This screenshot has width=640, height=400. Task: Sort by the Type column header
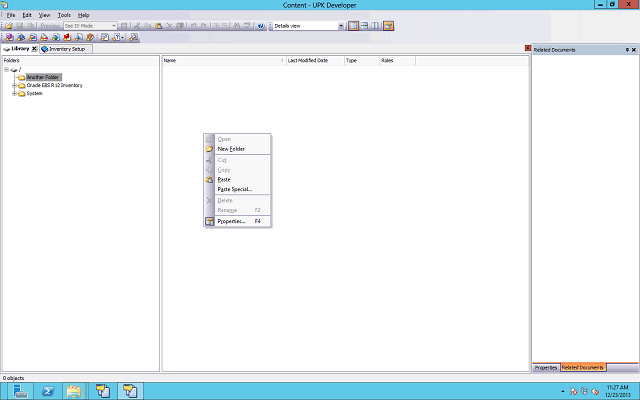(x=362, y=60)
